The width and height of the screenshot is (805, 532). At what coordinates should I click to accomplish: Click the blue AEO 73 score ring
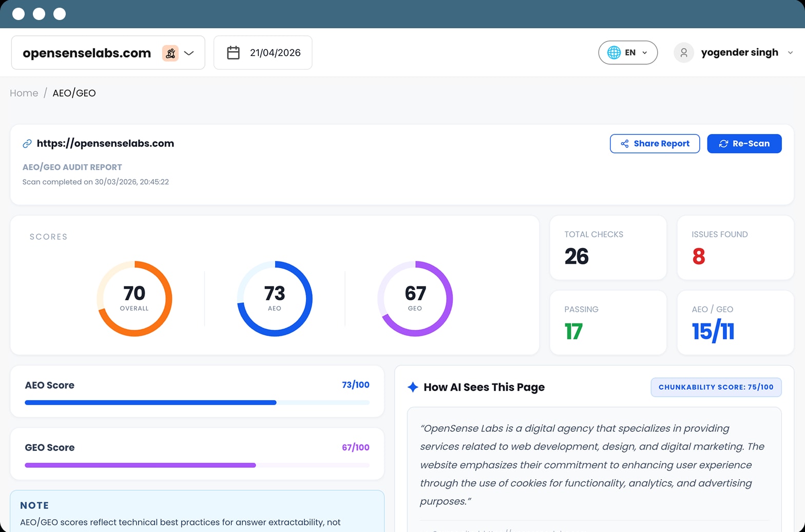point(275,298)
